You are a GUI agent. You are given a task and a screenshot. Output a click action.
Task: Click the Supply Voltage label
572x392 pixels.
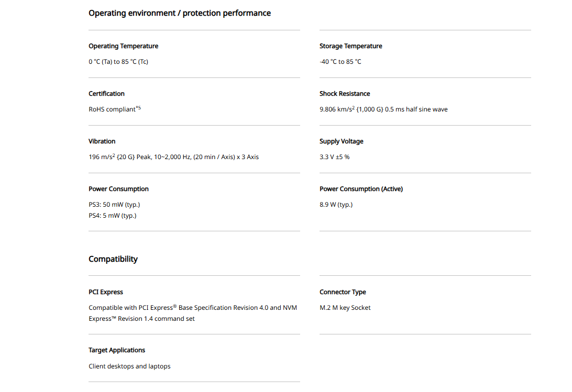point(341,141)
